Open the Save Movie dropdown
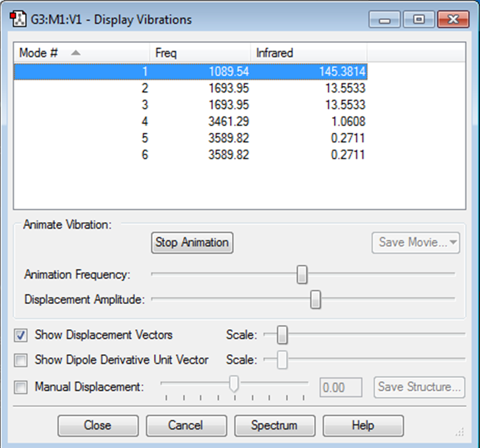The height and width of the screenshot is (448, 480). [x=416, y=243]
